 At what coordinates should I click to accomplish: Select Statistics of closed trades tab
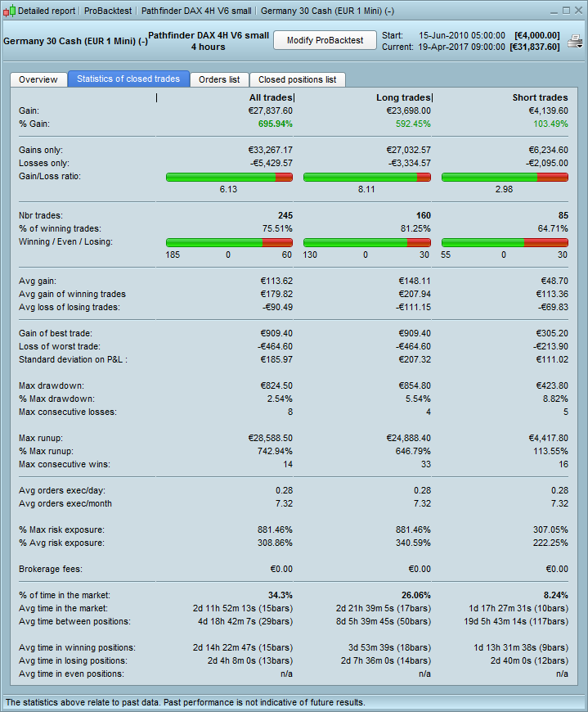coord(128,79)
